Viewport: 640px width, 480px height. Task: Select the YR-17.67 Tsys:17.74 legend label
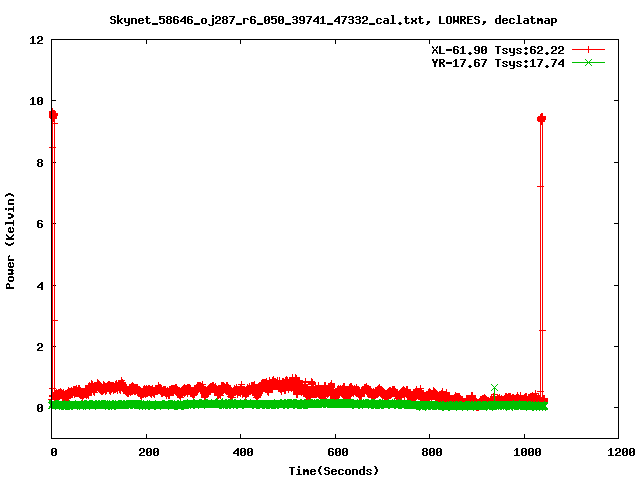tap(498, 63)
